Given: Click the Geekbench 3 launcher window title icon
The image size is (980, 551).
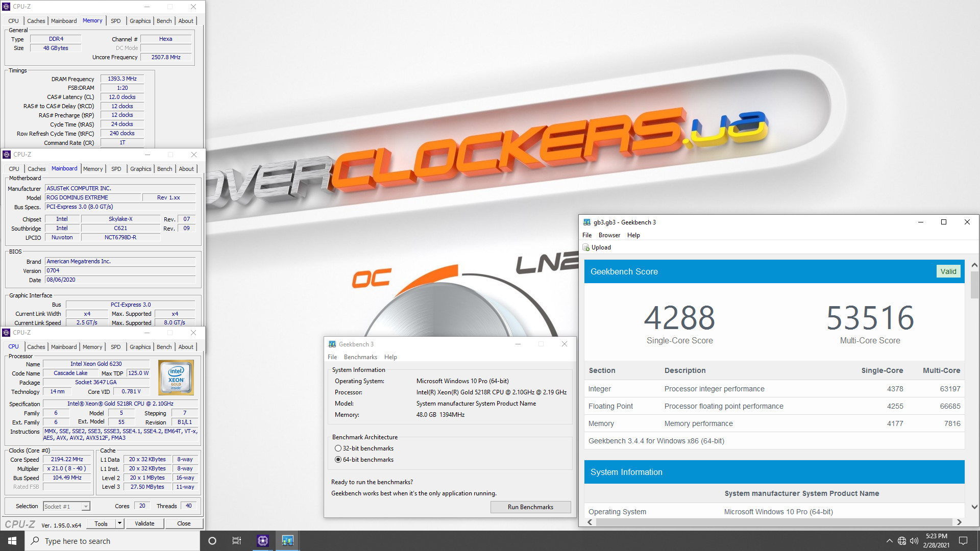Looking at the screenshot, I should [332, 344].
